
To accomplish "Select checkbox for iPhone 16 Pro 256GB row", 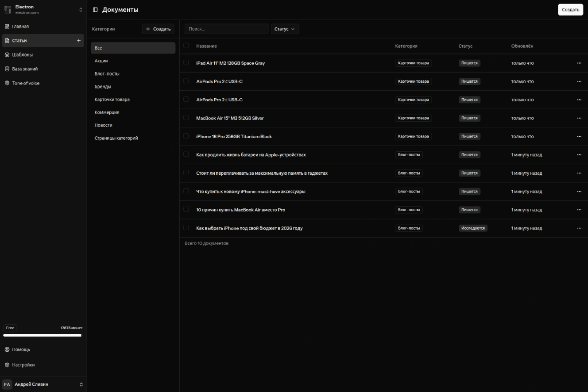I will point(186,136).
